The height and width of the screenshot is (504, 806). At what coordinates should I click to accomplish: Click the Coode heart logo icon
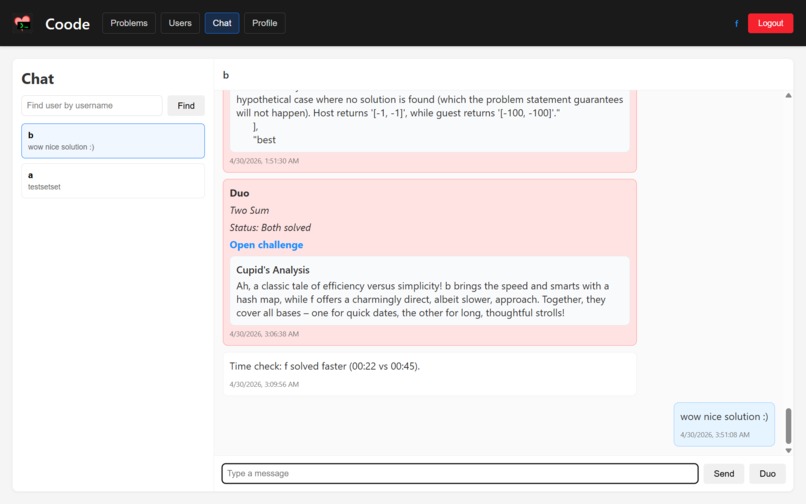23,23
